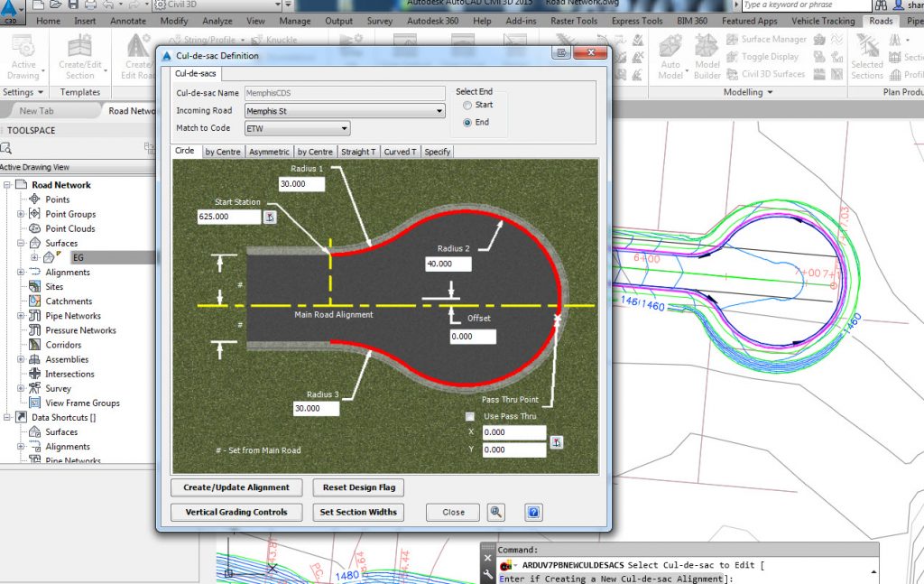
Task: Click the Start Station value field
Action: 228,217
